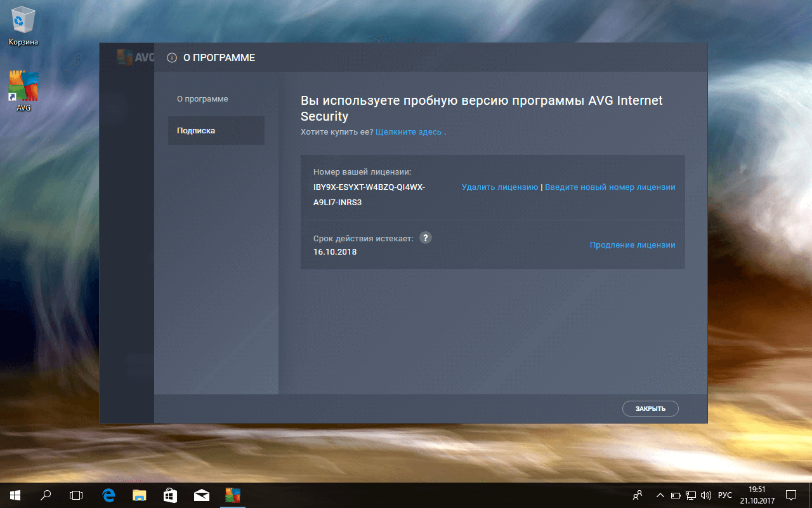Click the question mark help icon near expiration date
812x508 pixels.
[x=426, y=237]
